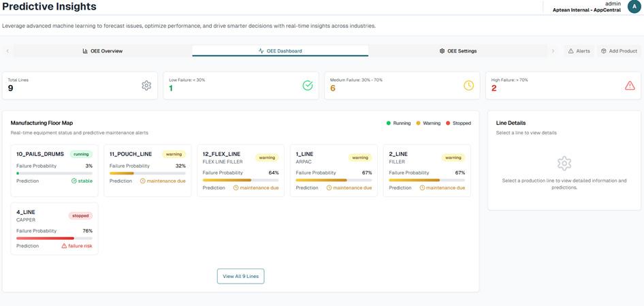Click the failure risk triangle on 4_LINE
Screen dimensions: 644x306
click(64, 246)
